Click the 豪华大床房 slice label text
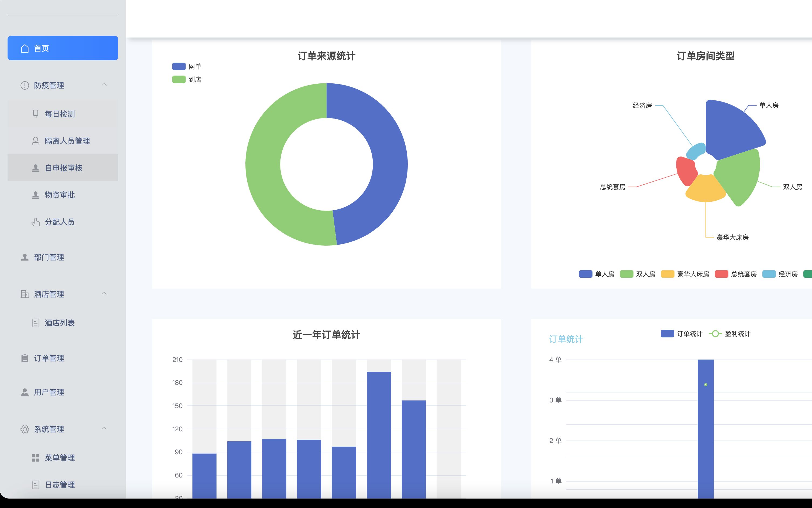The height and width of the screenshot is (508, 812). (732, 238)
